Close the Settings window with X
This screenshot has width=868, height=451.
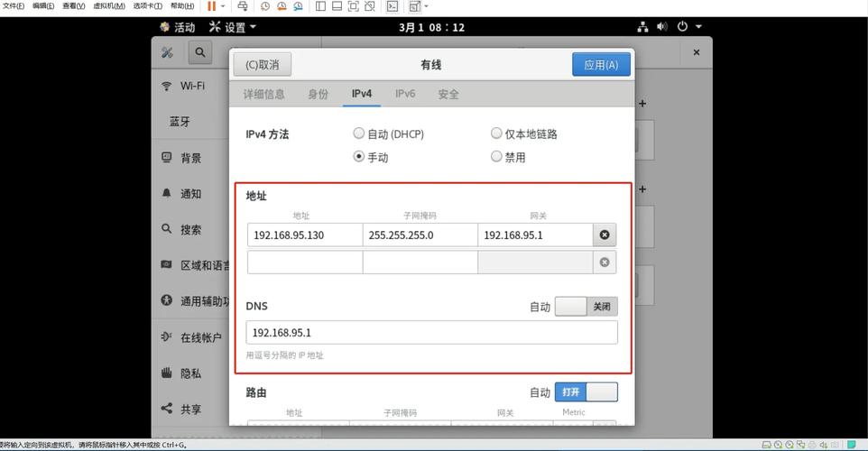697,52
